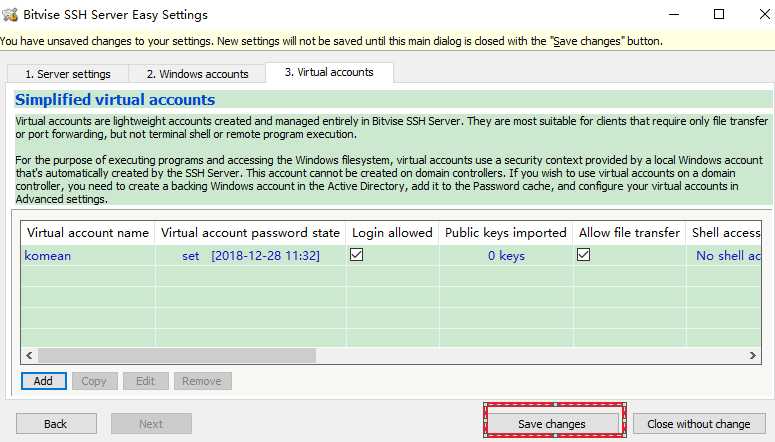Click the Next button
This screenshot has height=442, width=775.
[151, 424]
